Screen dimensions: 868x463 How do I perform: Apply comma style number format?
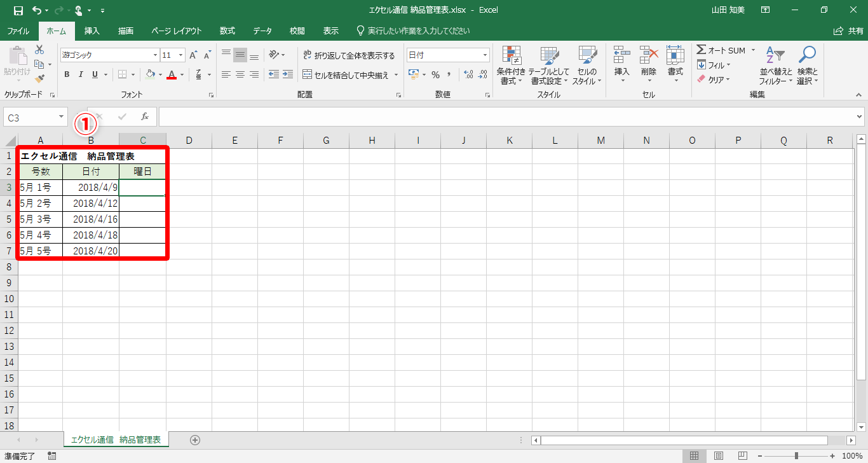pyautogui.click(x=450, y=74)
